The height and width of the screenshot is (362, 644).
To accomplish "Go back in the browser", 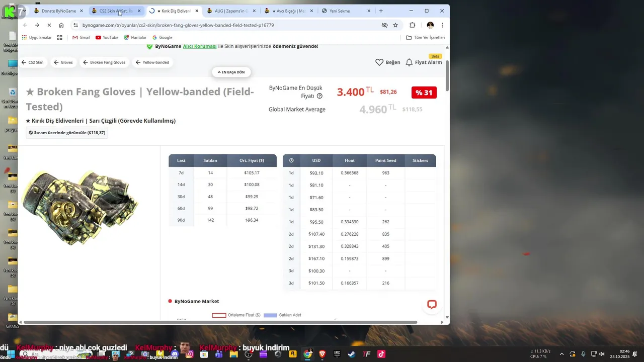I will tap(25, 25).
